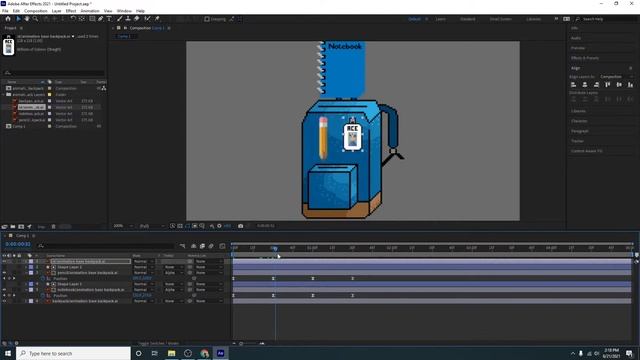Open the viewer magnification dropdown (200%)
The width and height of the screenshot is (640, 360).
123,226
